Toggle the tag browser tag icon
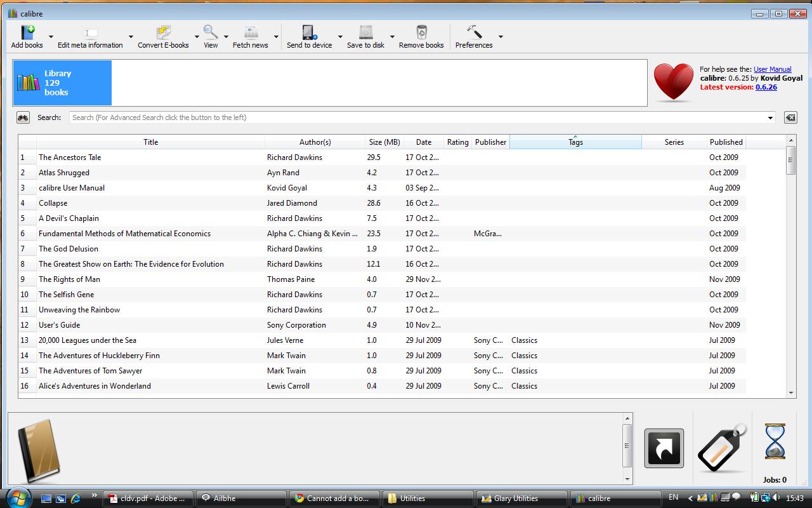 click(x=723, y=448)
